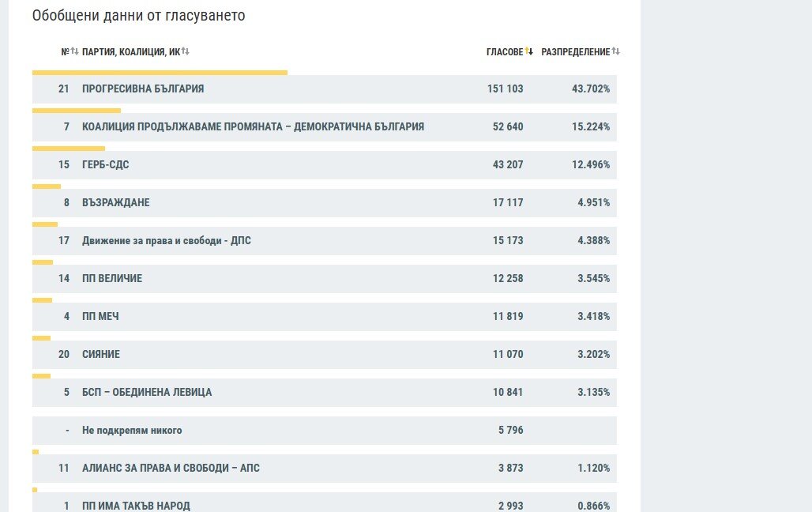The width and height of the screenshot is (812, 512).
Task: Click the РАЗПРЕДЕЛЕНИЕ column header label
Action: pos(576,52)
